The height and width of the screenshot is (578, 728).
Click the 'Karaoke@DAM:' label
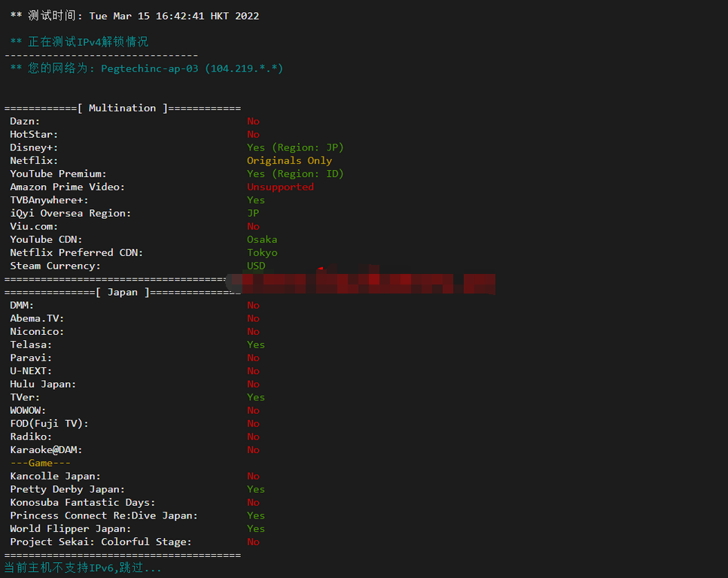pyautogui.click(x=46, y=450)
